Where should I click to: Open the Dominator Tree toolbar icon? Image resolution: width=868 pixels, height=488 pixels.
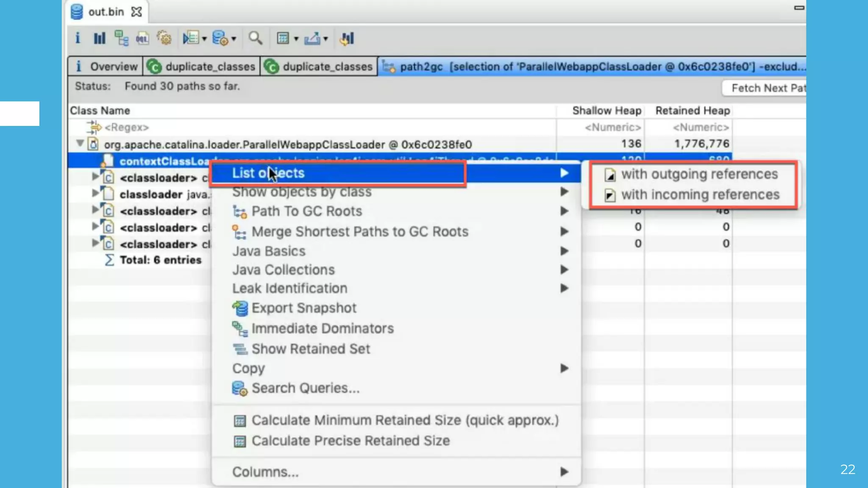pos(121,39)
